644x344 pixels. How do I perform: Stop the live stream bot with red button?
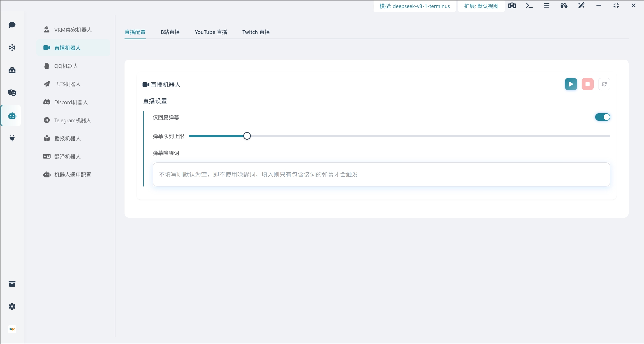587,84
